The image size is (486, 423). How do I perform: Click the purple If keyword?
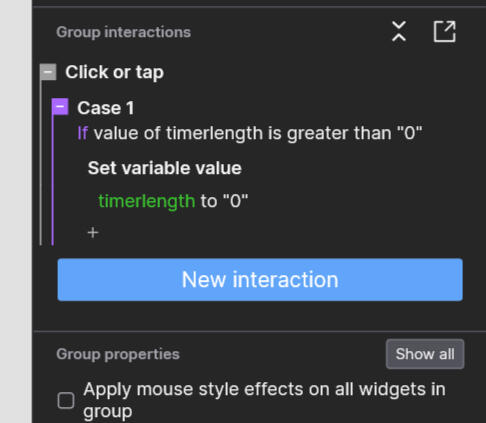[82, 133]
